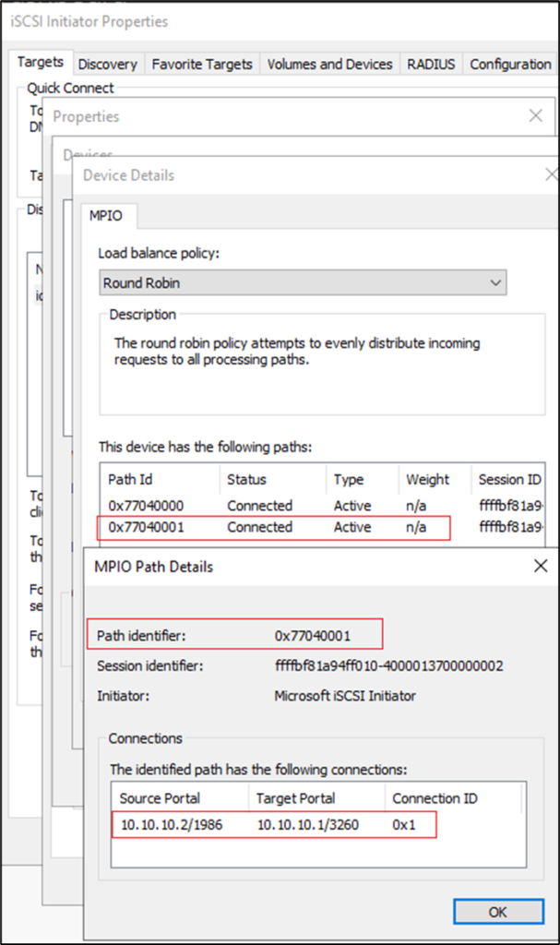This screenshot has height=945, width=560.
Task: Close the MPIO Path Details dialog
Action: coord(541,566)
